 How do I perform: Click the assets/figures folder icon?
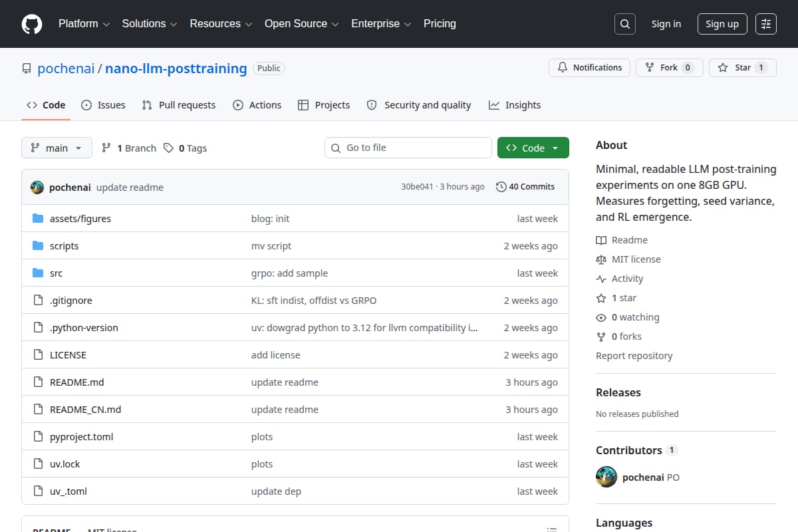[38, 219]
